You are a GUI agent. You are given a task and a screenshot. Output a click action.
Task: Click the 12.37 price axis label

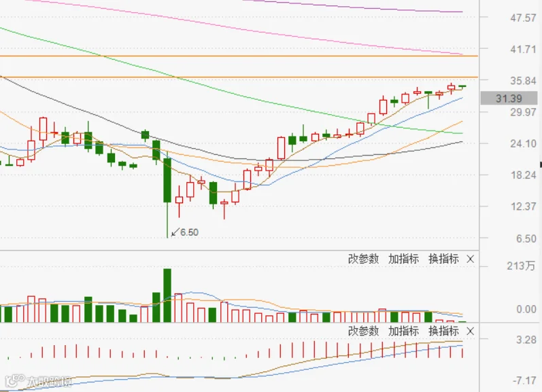coord(523,207)
